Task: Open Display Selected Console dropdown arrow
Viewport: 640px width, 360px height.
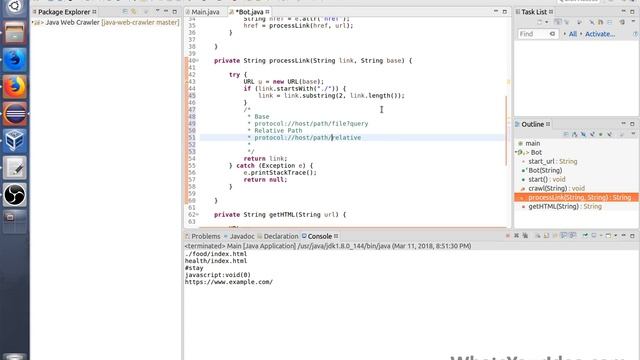Action: [x=601, y=236]
